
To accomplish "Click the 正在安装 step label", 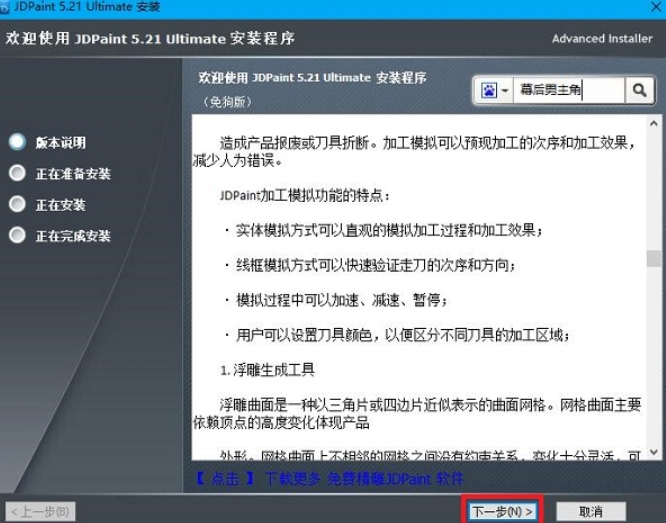I will (60, 205).
